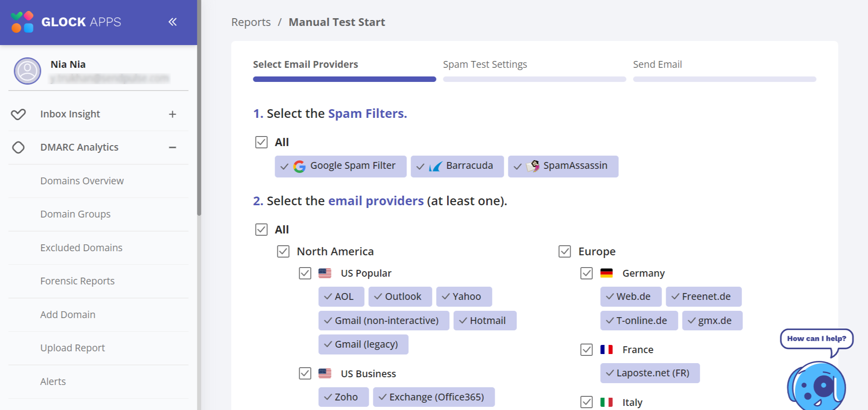Expand the Inbox Insight menu
This screenshot has width=868, height=410.
[x=172, y=114]
